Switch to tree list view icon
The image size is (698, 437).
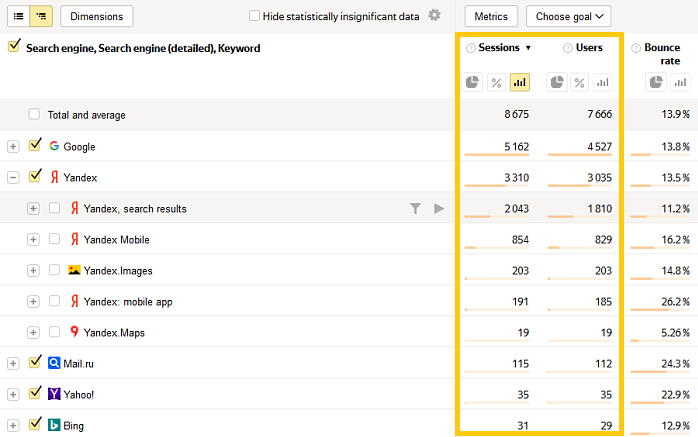pyautogui.click(x=41, y=16)
